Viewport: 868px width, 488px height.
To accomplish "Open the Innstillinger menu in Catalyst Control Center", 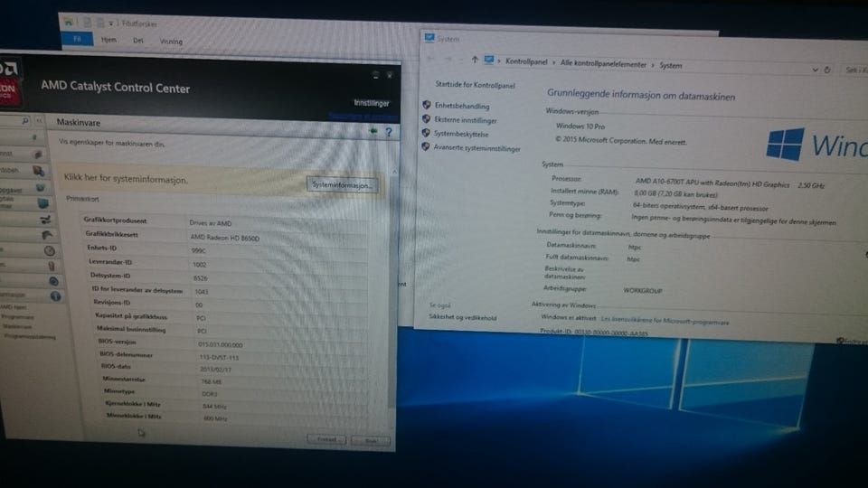I will pos(372,103).
